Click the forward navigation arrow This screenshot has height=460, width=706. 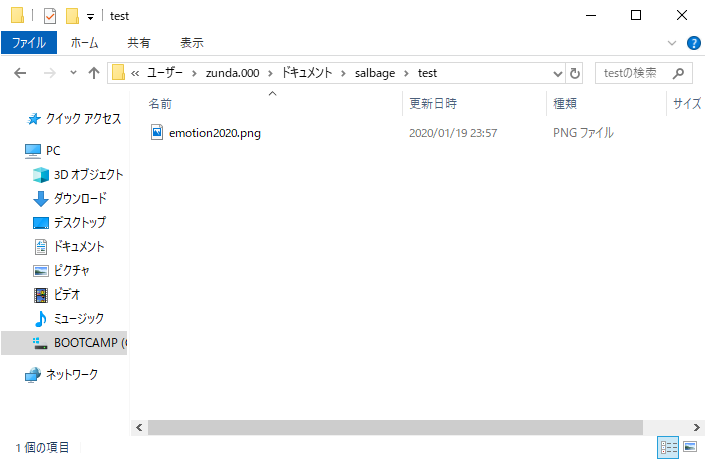point(50,73)
